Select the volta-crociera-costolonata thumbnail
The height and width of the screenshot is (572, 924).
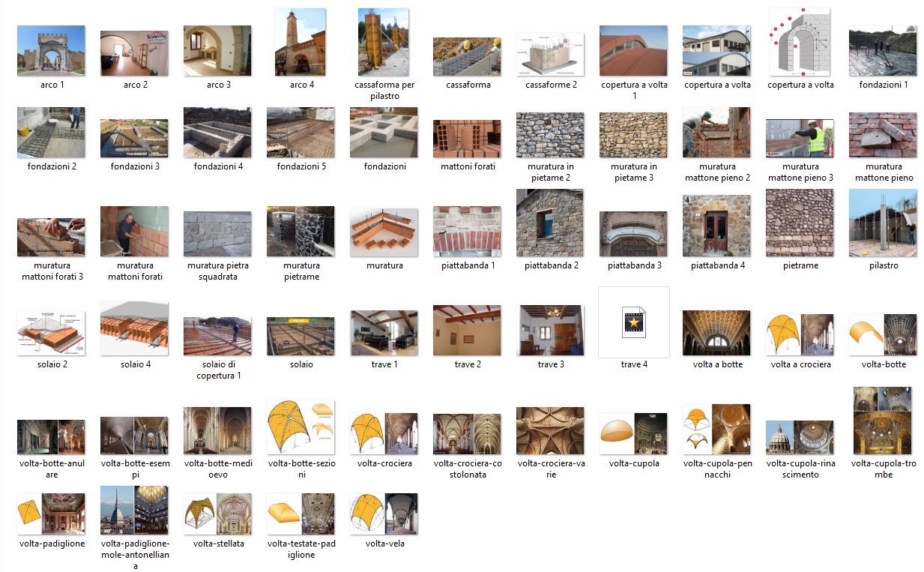coord(467,434)
